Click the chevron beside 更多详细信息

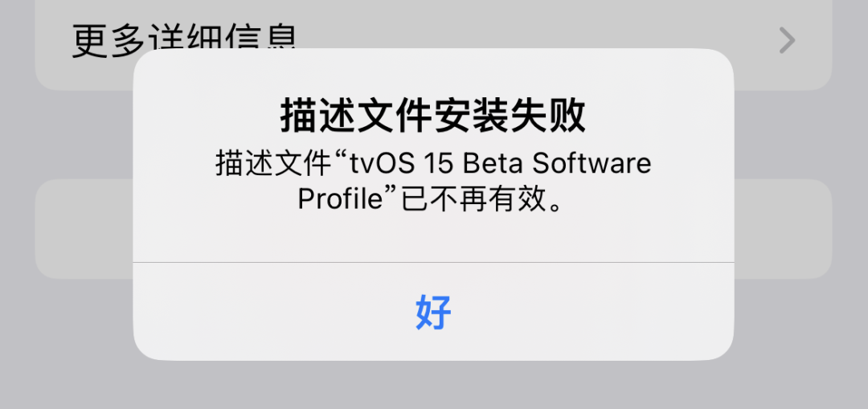[x=787, y=40]
